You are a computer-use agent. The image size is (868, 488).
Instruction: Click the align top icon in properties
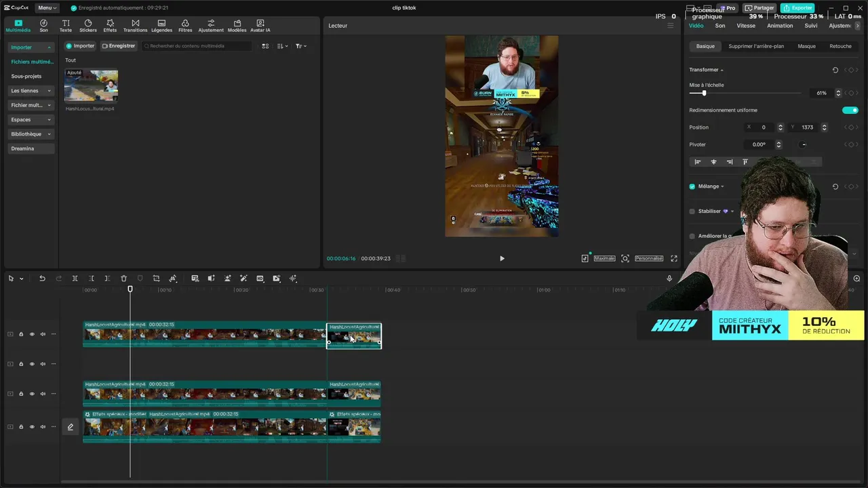[x=745, y=162]
